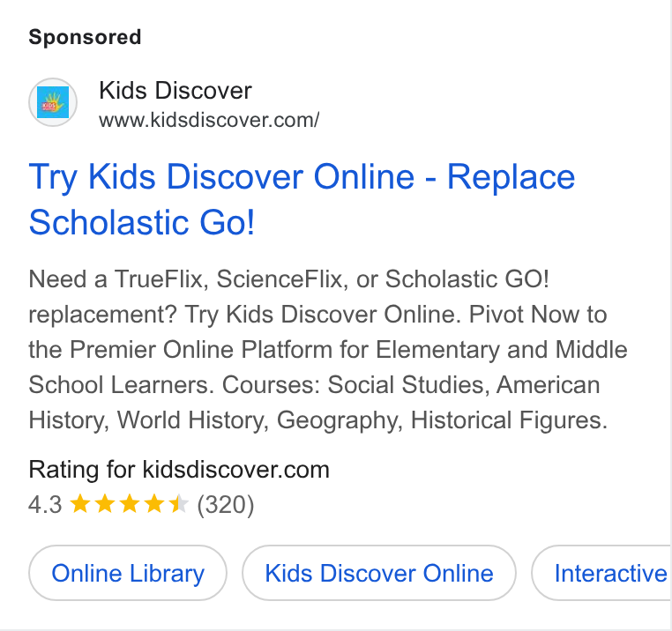The width and height of the screenshot is (672, 631).
Task: Click the www.kidsdiscover.com URL text
Action: point(209,120)
